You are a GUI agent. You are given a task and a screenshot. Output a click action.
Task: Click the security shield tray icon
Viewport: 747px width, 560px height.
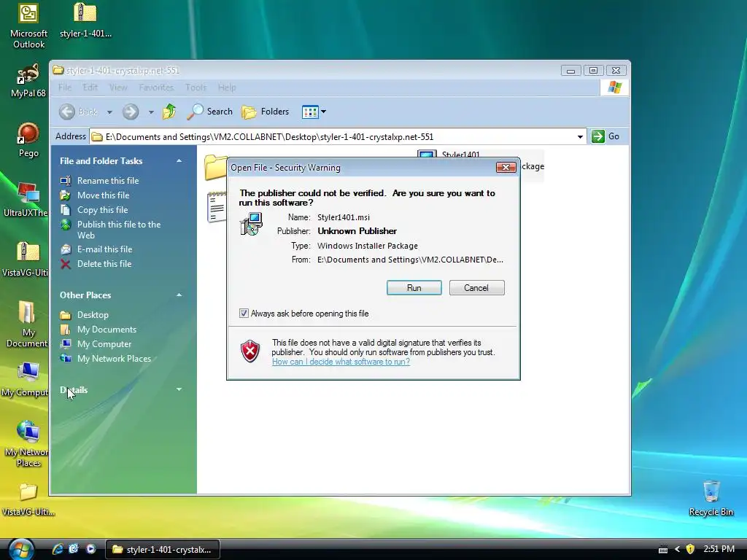[690, 549]
